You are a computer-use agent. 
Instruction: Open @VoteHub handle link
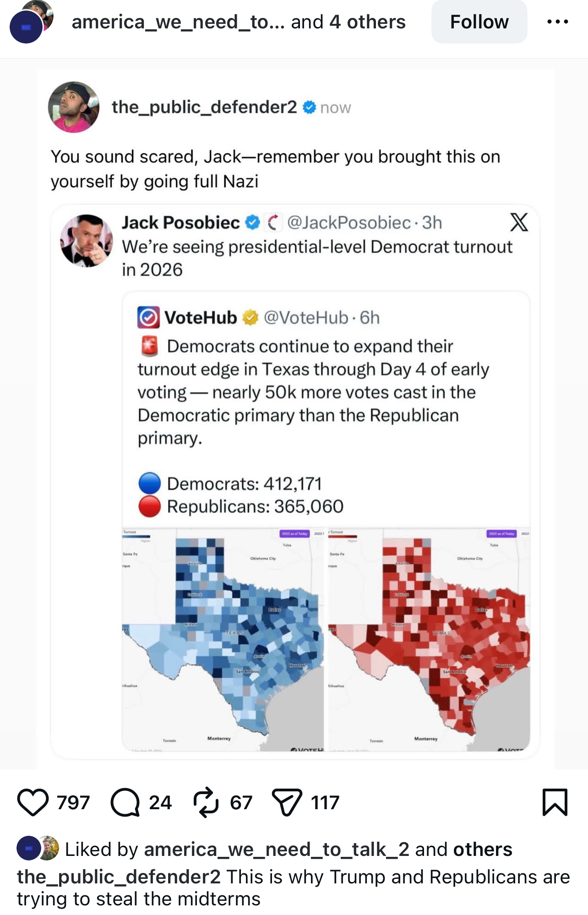coord(306,317)
